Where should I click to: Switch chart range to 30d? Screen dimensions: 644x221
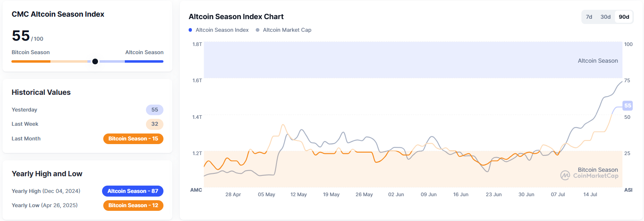click(x=605, y=17)
